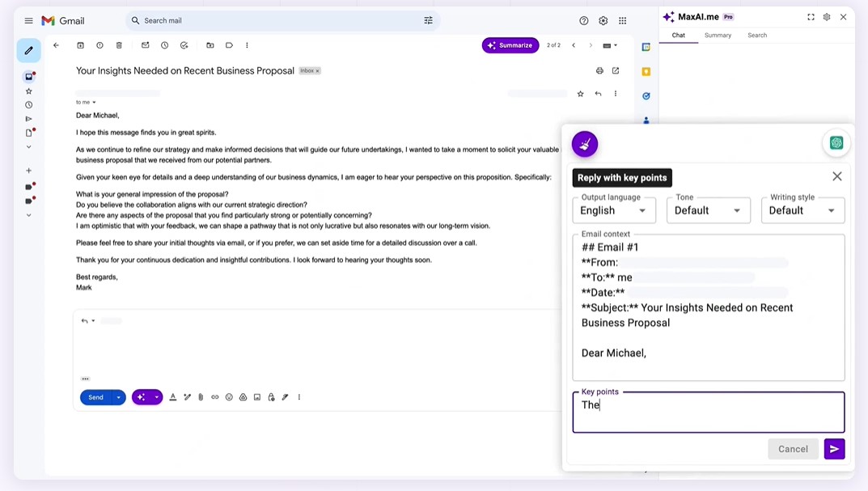The image size is (868, 491).
Task: Open the Writing style dropdown
Action: [802, 210]
